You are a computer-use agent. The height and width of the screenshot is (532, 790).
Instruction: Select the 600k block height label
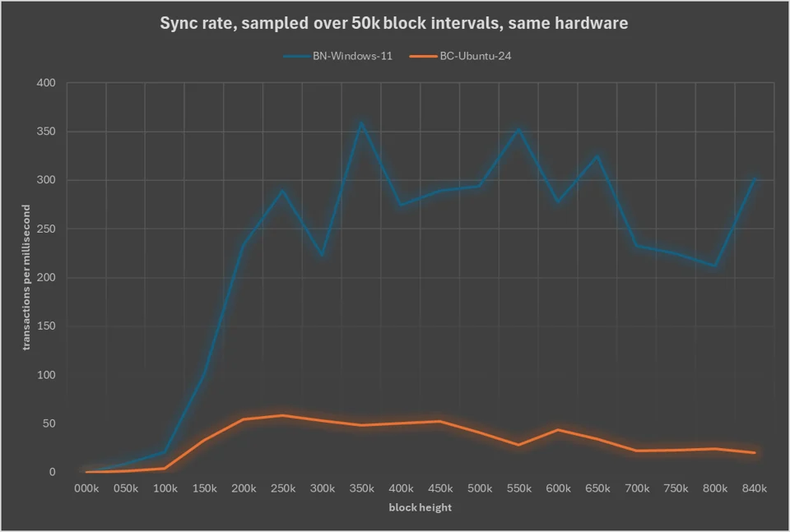(x=558, y=488)
